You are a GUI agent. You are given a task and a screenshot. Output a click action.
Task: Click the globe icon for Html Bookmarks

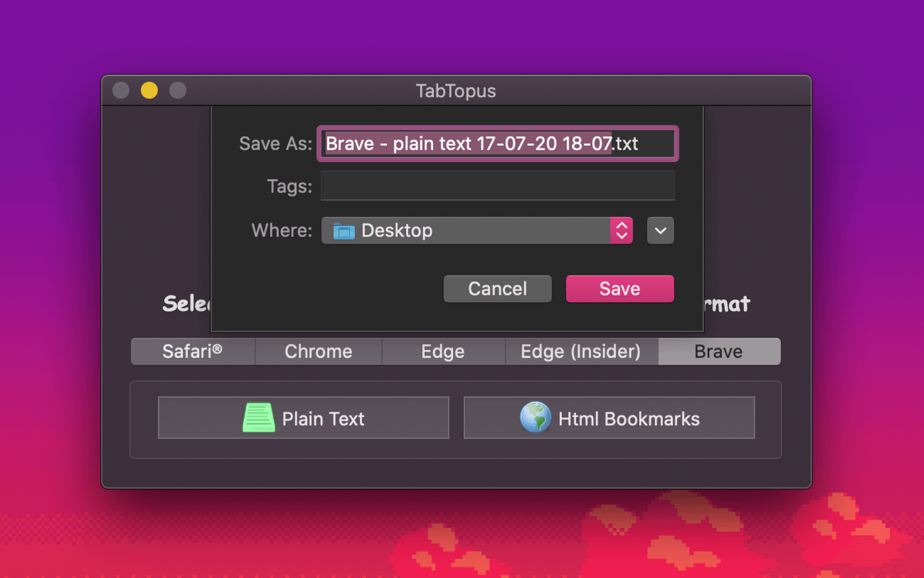[x=535, y=417]
